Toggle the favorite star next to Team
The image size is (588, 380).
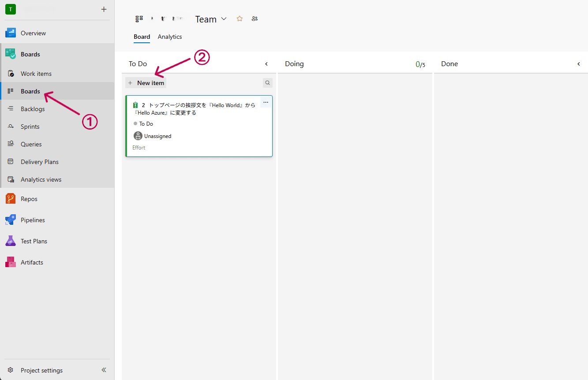pos(240,19)
